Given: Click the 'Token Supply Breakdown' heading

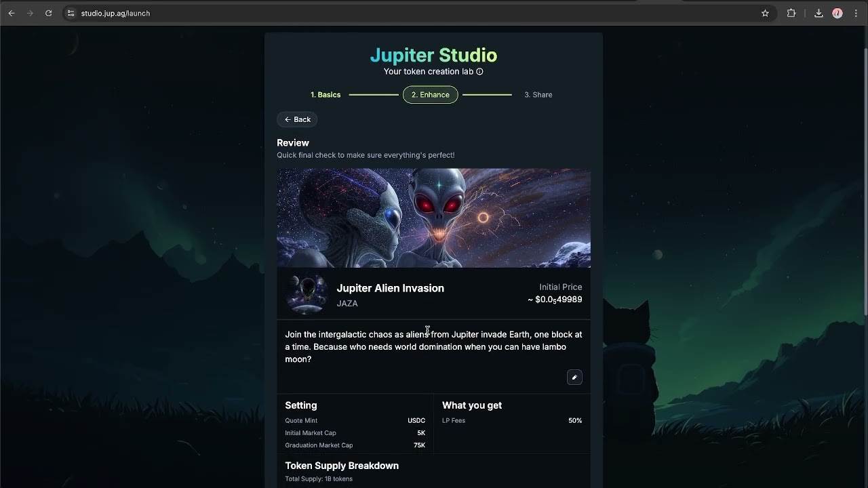Looking at the screenshot, I should click(x=342, y=466).
